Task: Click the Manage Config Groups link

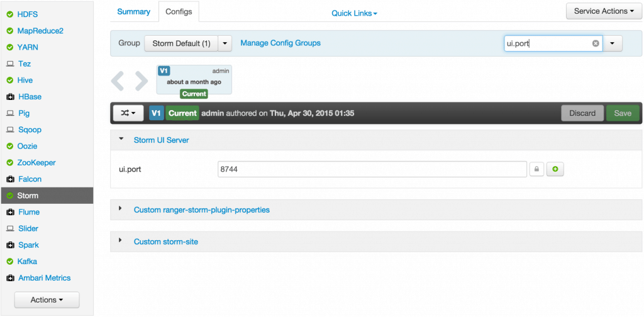Action: 280,43
